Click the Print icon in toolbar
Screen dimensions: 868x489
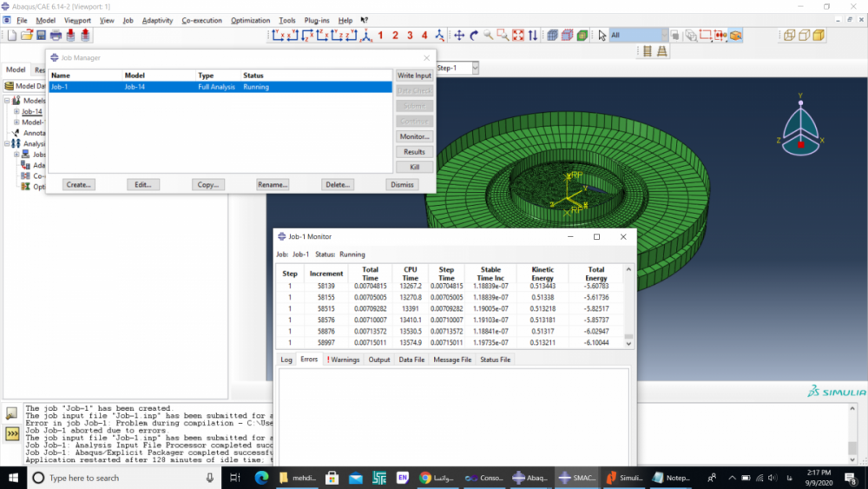click(56, 36)
